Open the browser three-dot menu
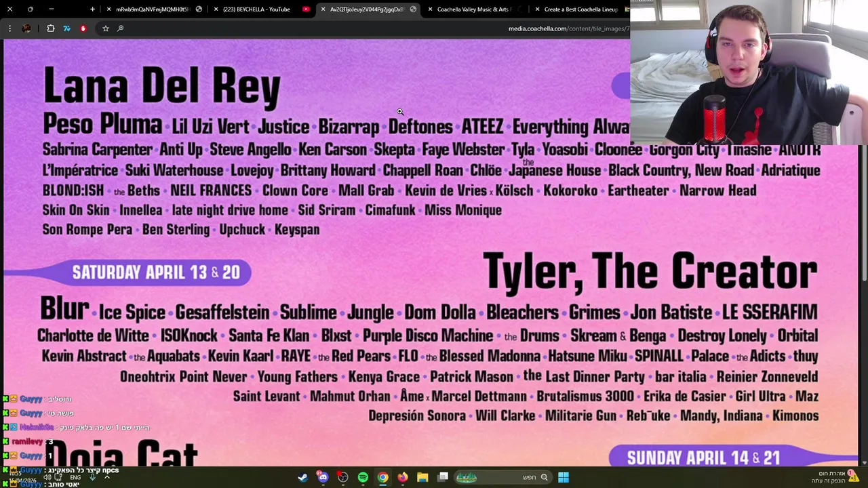The image size is (868, 488). [9, 28]
